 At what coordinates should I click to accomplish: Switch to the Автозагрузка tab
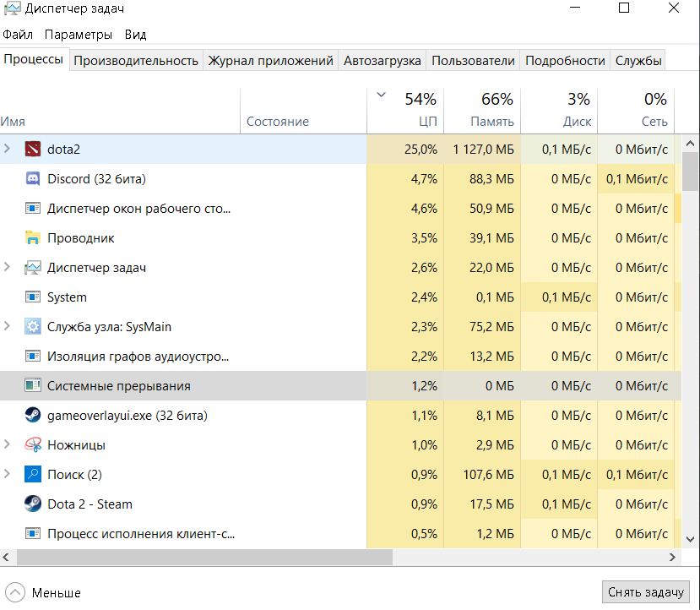click(382, 61)
